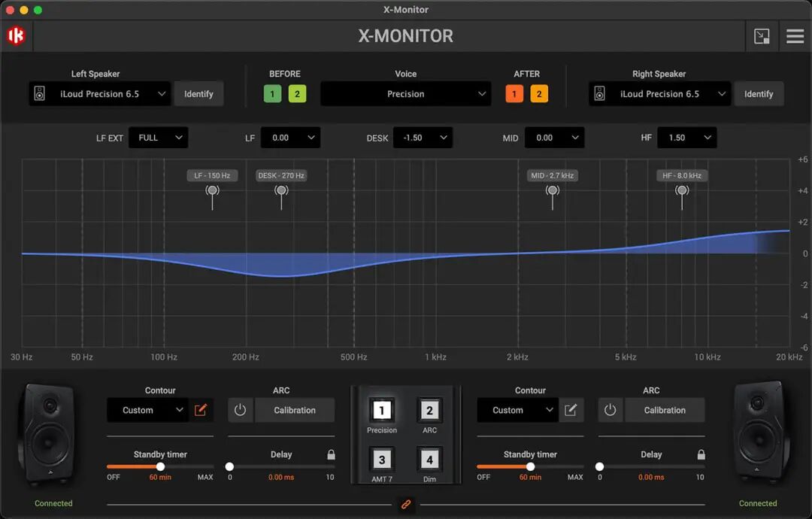Click the left Connected status text
The image size is (812, 519).
[x=53, y=503]
